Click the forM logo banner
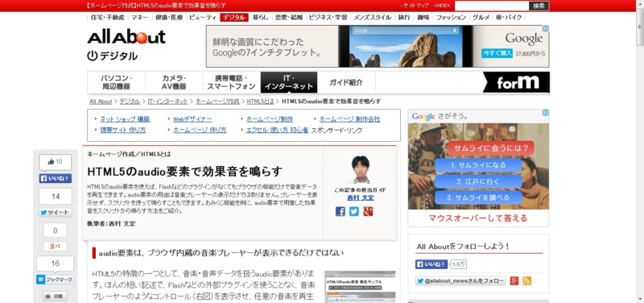The height and width of the screenshot is (303, 644). click(516, 83)
